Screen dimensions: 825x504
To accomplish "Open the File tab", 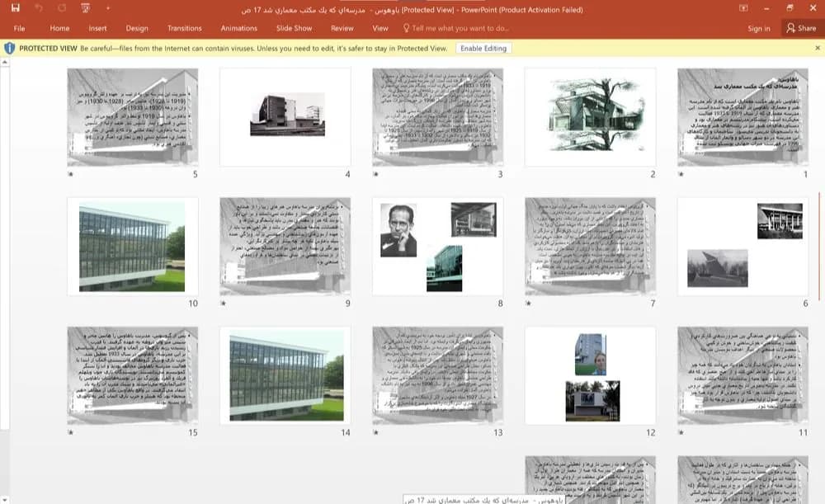I will pyautogui.click(x=20, y=28).
